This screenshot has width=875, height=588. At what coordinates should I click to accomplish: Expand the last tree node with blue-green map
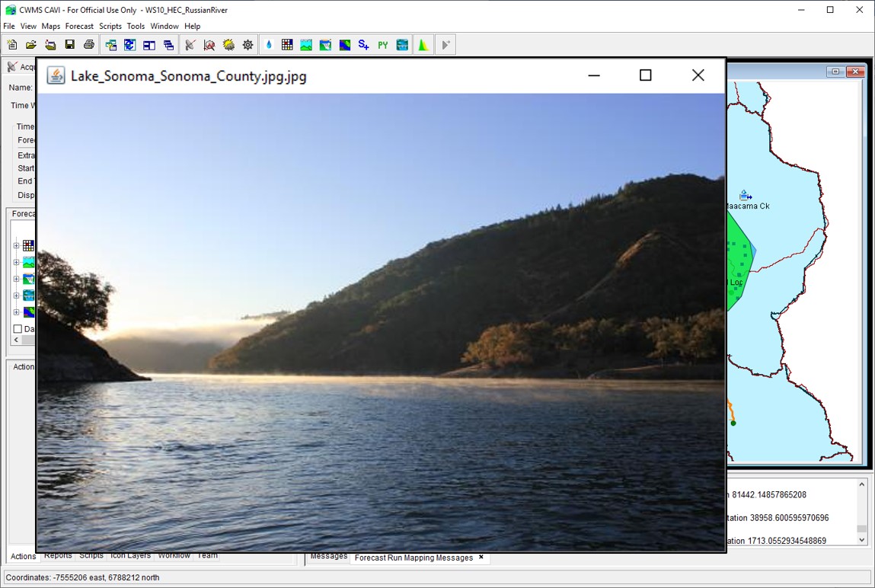coord(16,312)
